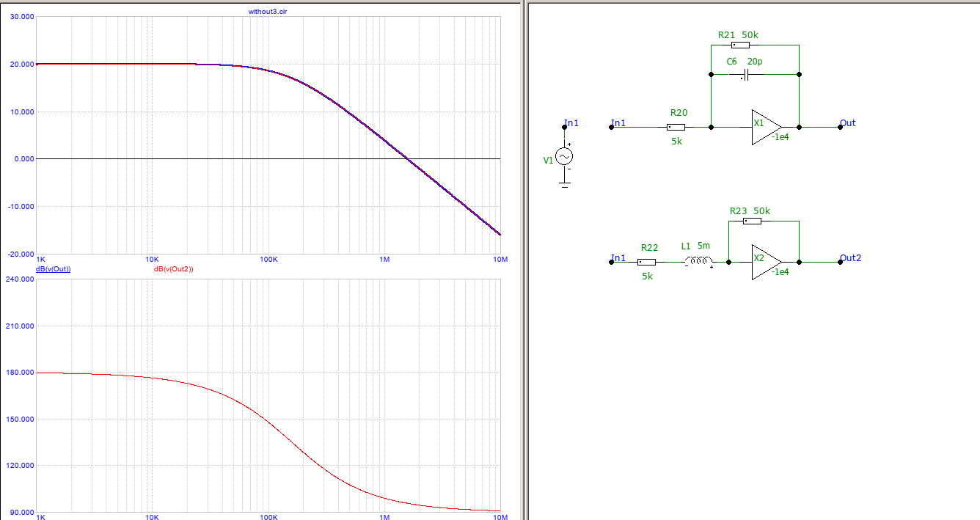Select the R23 feedback resistor symbol
The height and width of the screenshot is (520, 980).
752,221
